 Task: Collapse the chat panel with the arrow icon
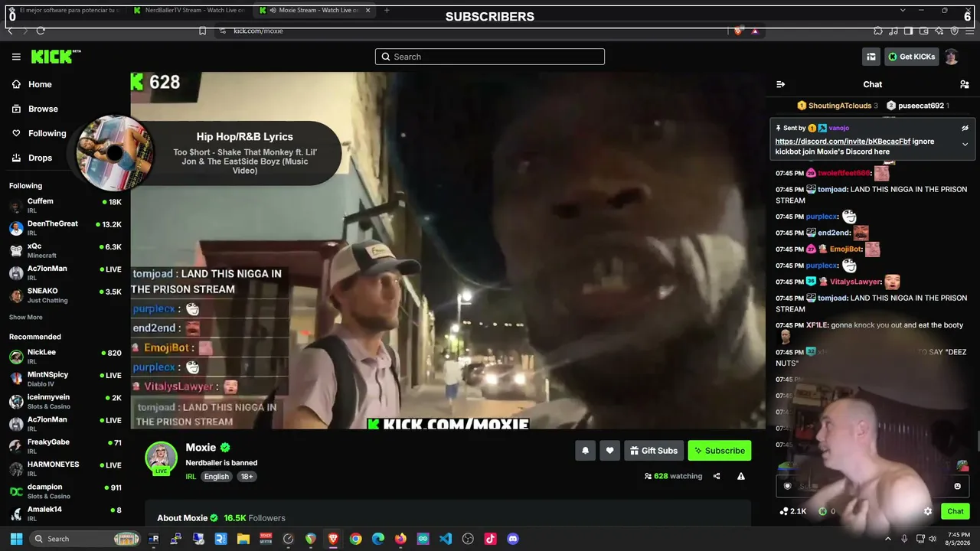coord(780,84)
